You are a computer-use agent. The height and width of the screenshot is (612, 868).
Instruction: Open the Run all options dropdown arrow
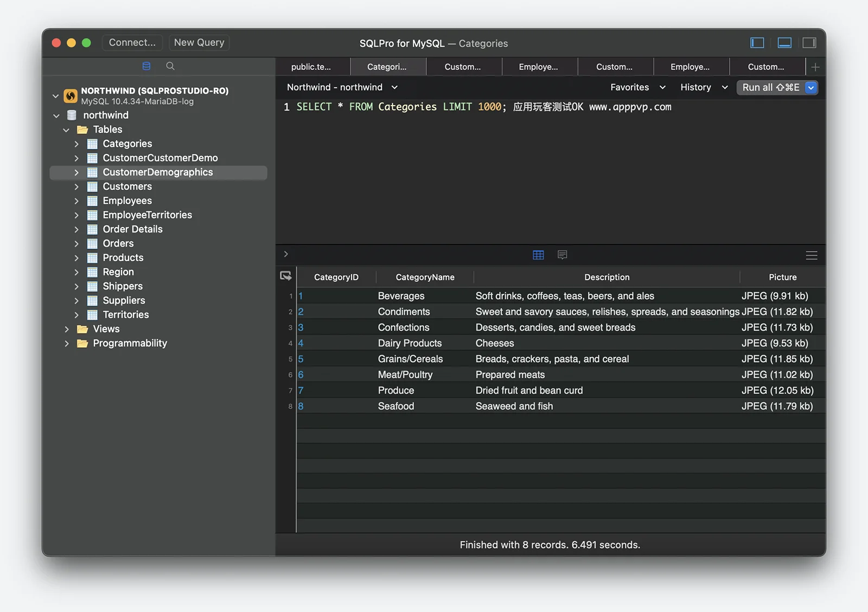(x=811, y=88)
